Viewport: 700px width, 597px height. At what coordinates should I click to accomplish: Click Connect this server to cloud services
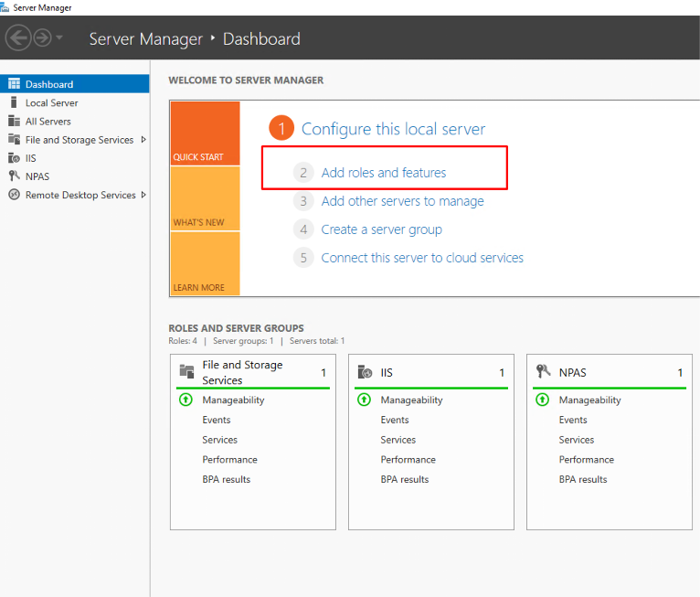point(422,258)
